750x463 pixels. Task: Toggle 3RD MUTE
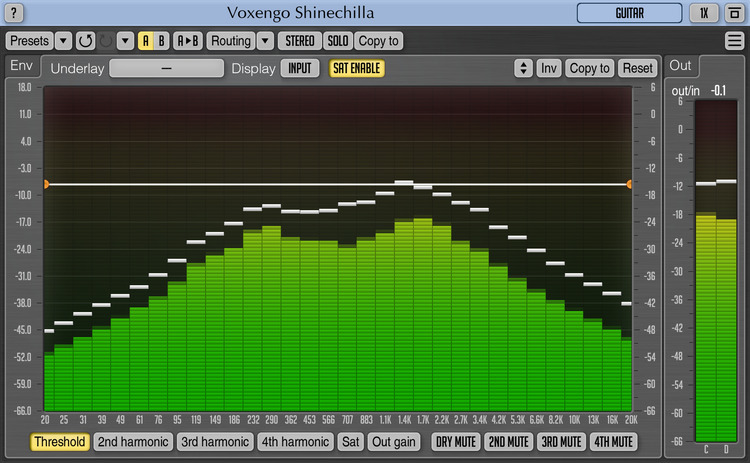click(x=561, y=441)
